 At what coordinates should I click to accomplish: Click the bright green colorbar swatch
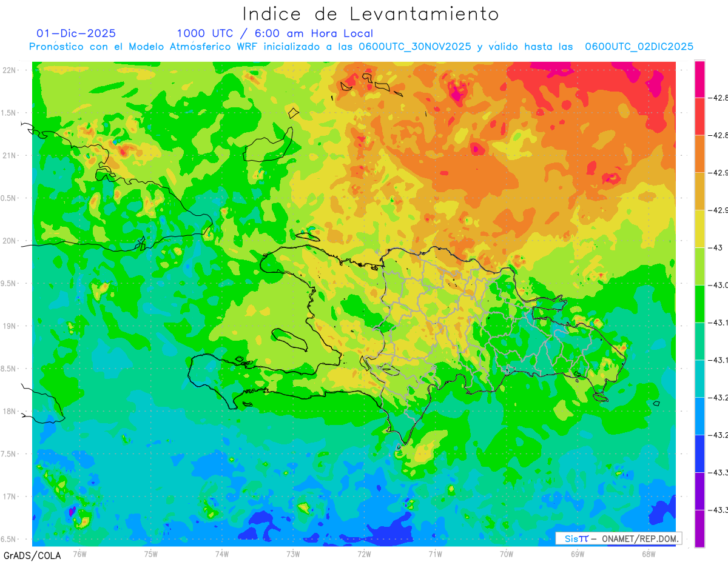(699, 304)
